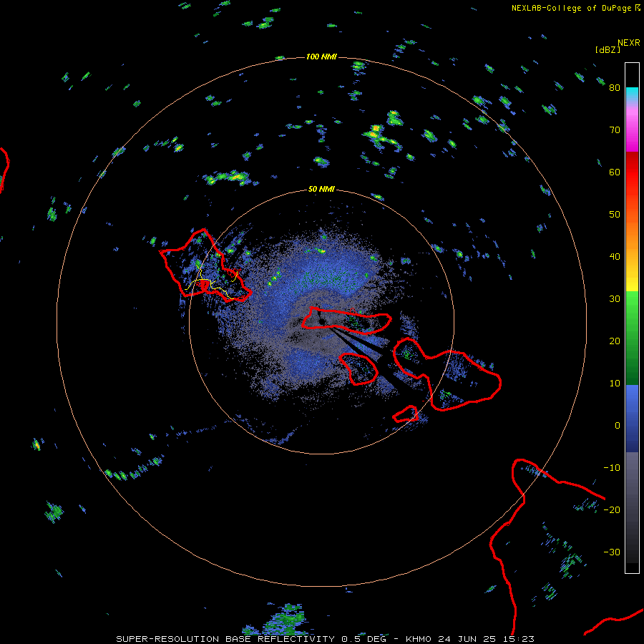Click the 10 value on the dBZ scale
This screenshot has width=644, height=644.
click(x=615, y=384)
